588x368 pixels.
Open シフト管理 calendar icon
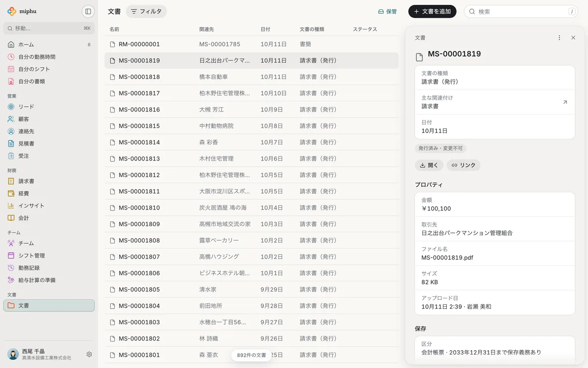tap(11, 255)
